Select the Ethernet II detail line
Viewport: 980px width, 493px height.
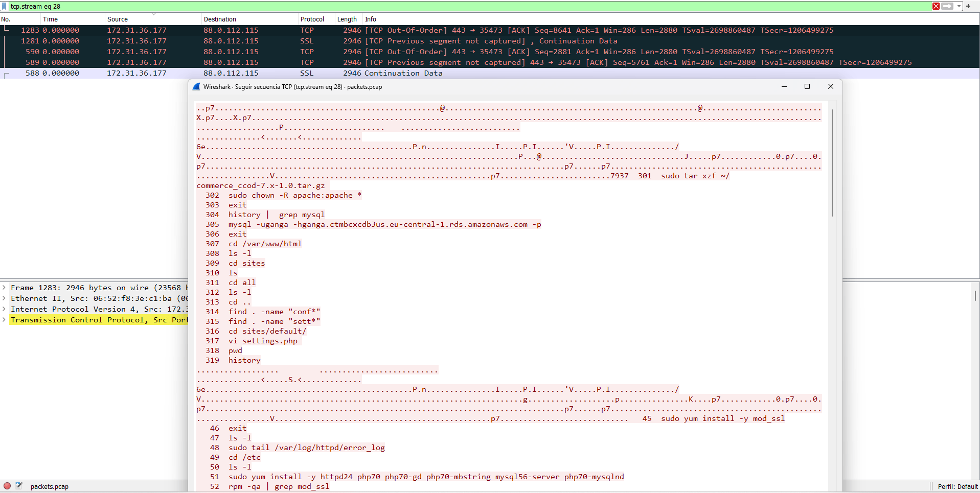pyautogui.click(x=99, y=298)
